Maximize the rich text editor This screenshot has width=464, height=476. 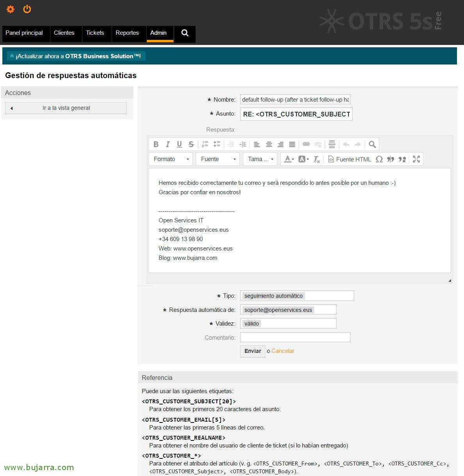[x=416, y=159]
